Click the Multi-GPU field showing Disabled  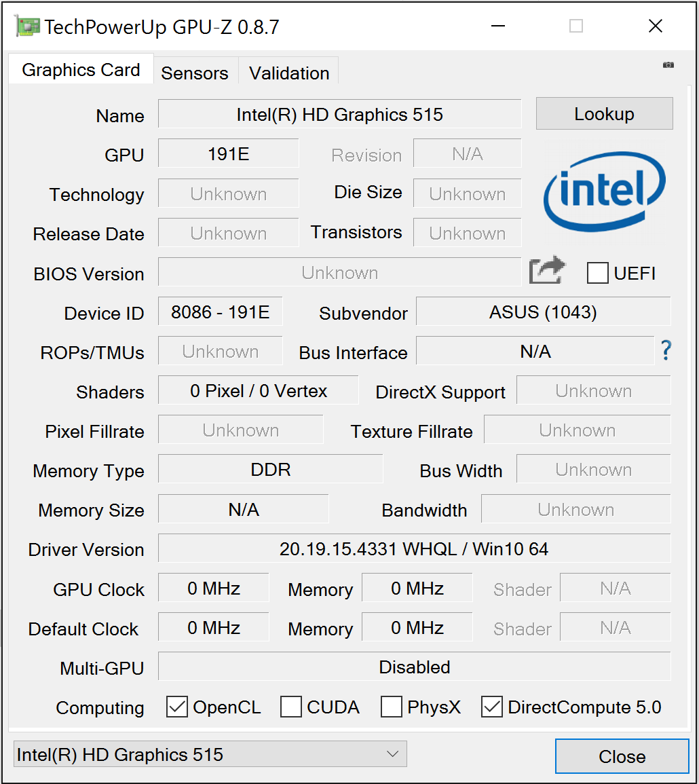(415, 667)
